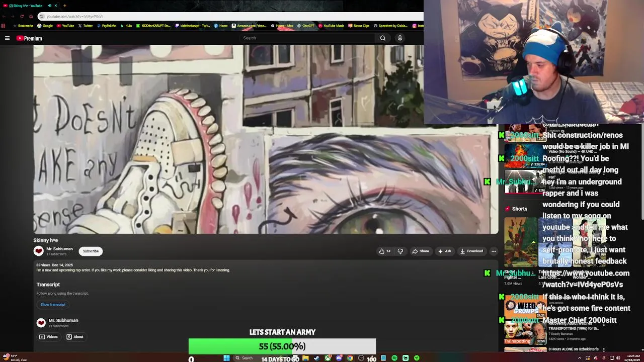Show the video transcript

click(x=53, y=304)
